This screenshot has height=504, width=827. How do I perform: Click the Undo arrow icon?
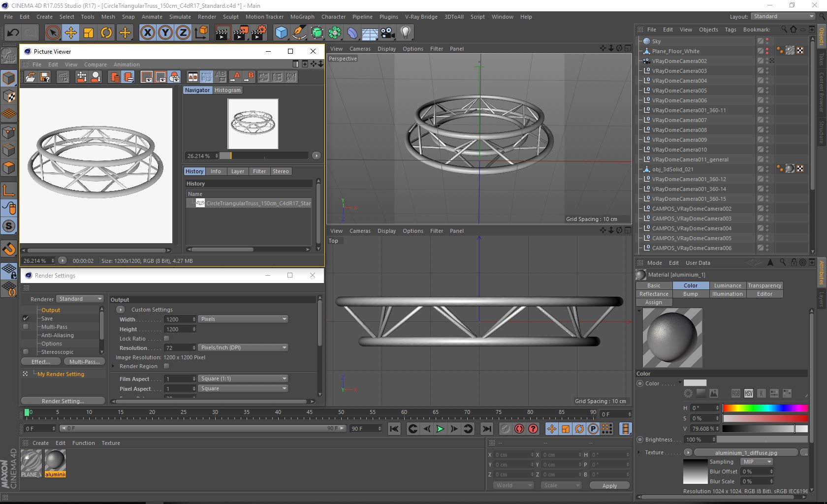coord(13,33)
